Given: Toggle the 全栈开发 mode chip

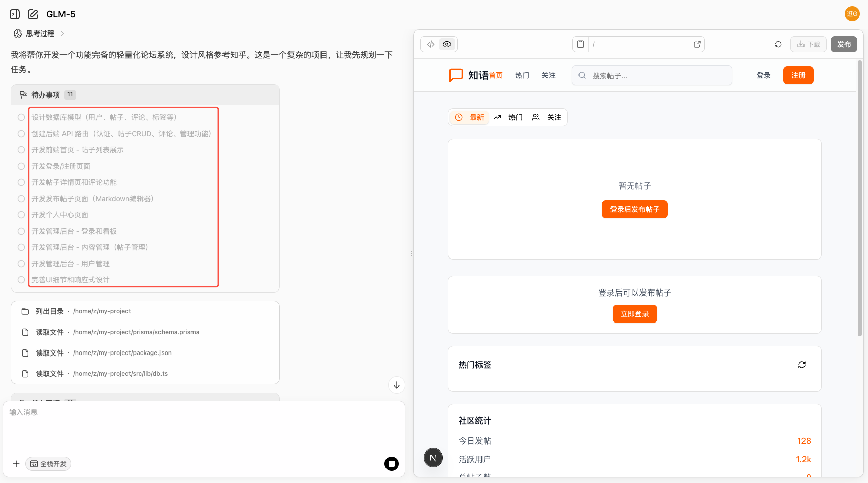Looking at the screenshot, I should (48, 463).
